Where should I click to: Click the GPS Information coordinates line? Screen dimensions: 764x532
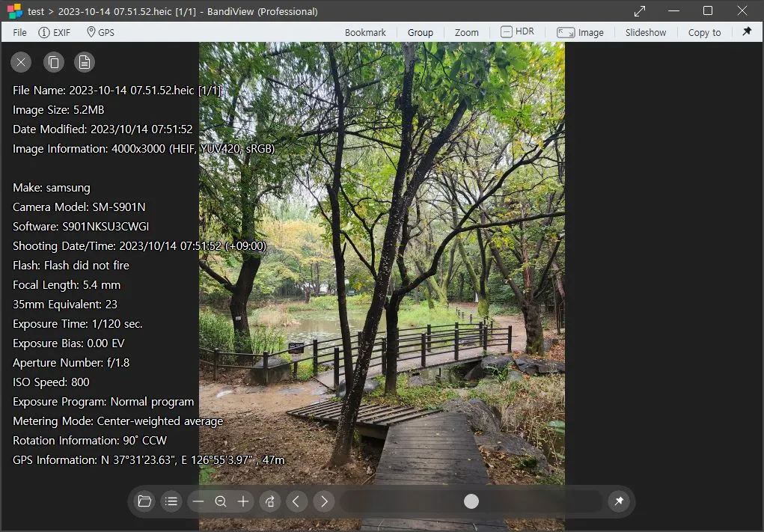click(x=149, y=461)
